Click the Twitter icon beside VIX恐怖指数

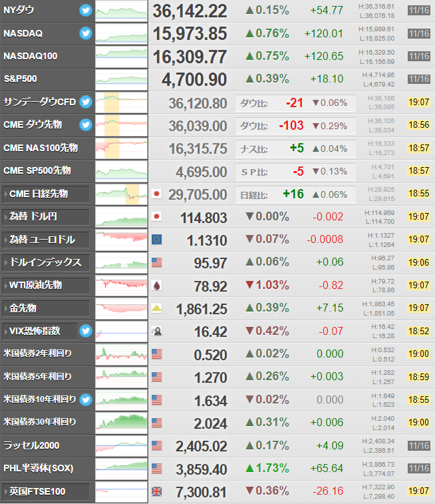click(x=86, y=331)
